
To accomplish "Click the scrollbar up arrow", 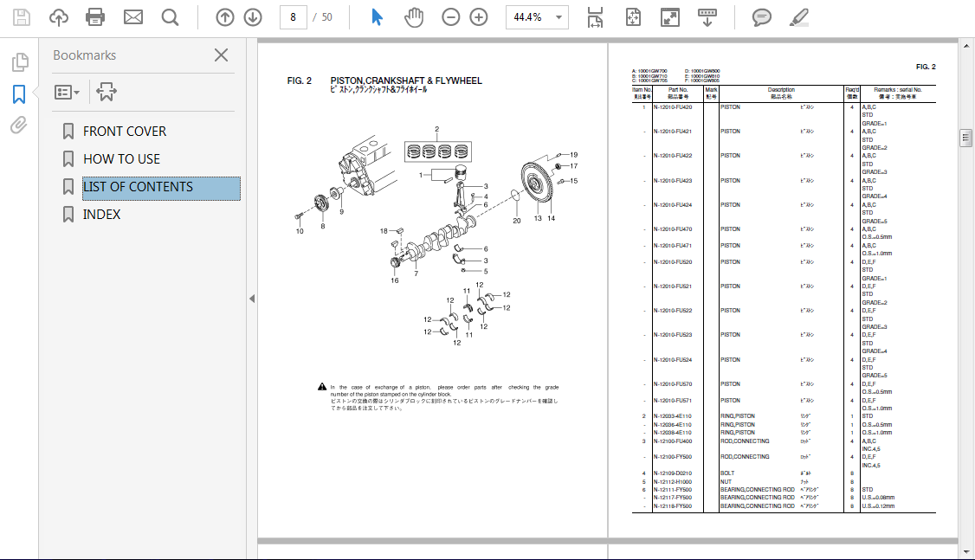I will (965, 46).
